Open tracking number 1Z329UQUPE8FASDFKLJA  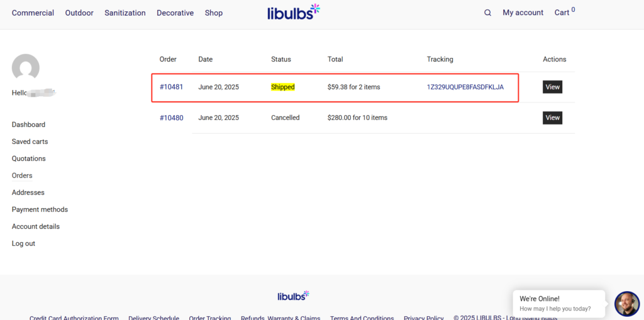click(465, 87)
